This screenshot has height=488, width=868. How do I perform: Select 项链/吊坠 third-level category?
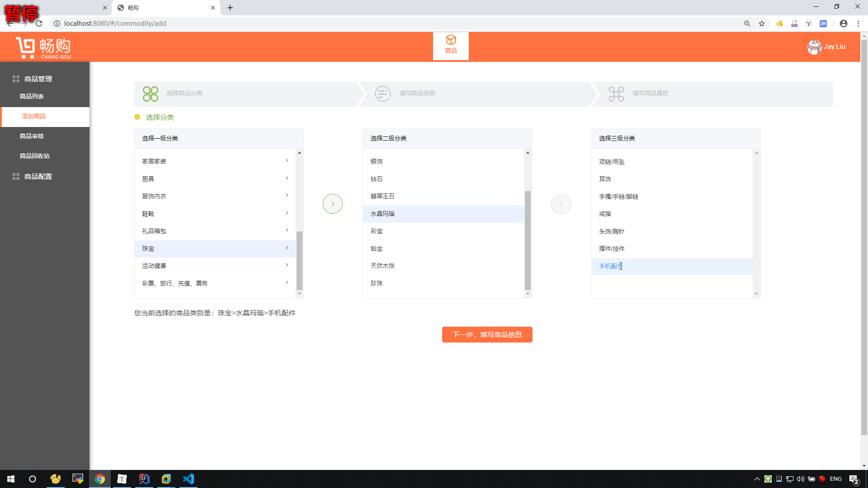click(x=672, y=162)
